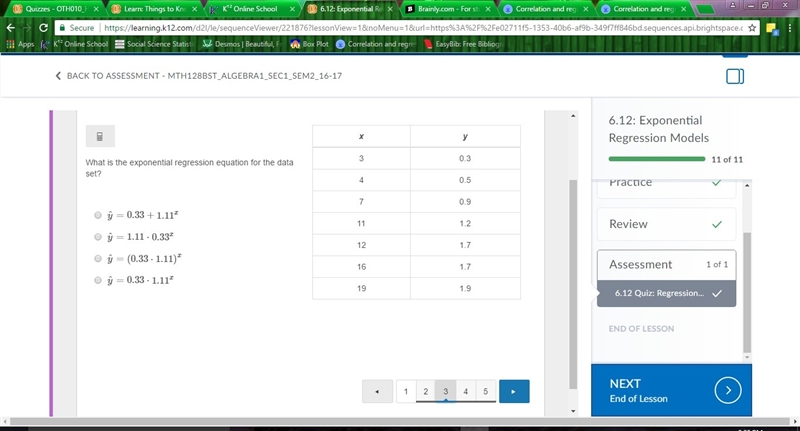Click the yellow extension icon
The image size is (800, 431).
point(771,29)
